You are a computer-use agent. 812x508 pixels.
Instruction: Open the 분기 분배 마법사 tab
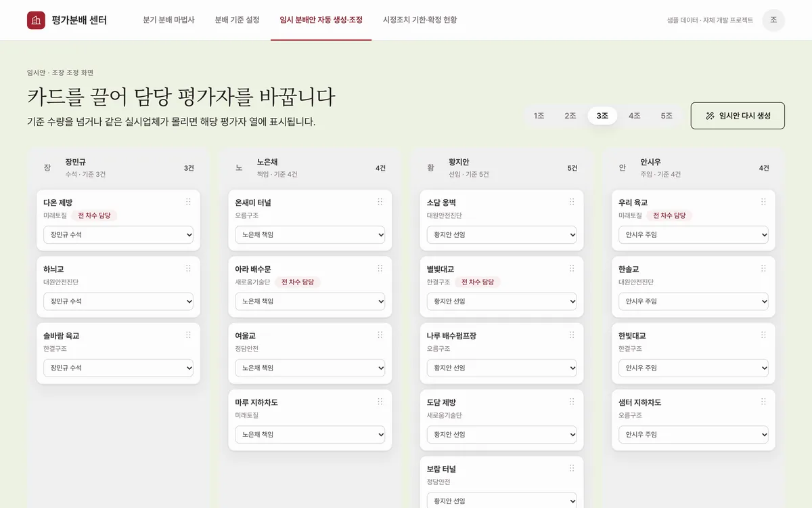point(169,20)
